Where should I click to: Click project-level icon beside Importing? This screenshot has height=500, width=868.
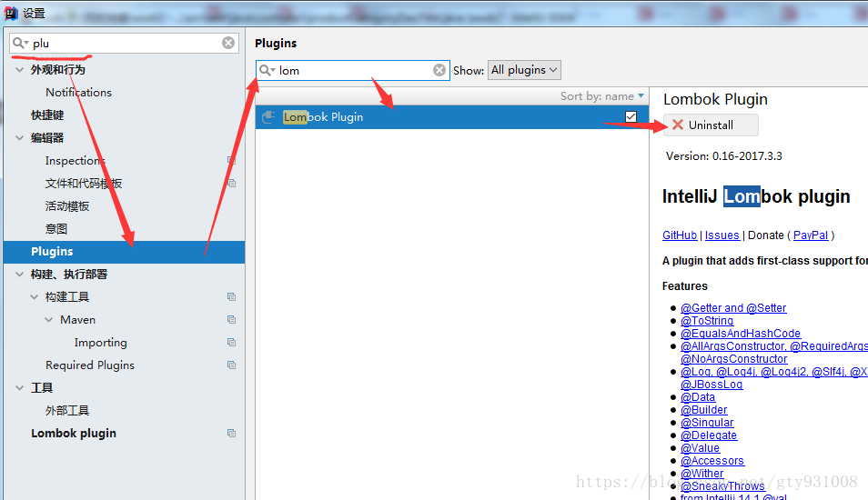click(231, 343)
